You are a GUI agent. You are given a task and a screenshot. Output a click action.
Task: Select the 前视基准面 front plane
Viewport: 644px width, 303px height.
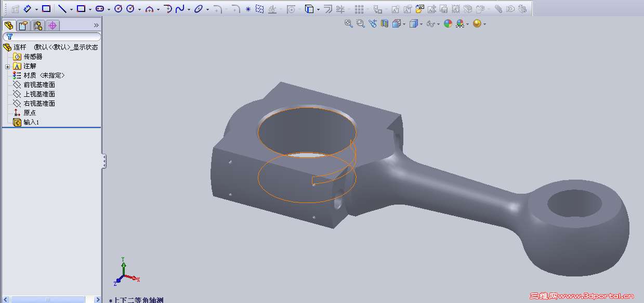(x=34, y=85)
